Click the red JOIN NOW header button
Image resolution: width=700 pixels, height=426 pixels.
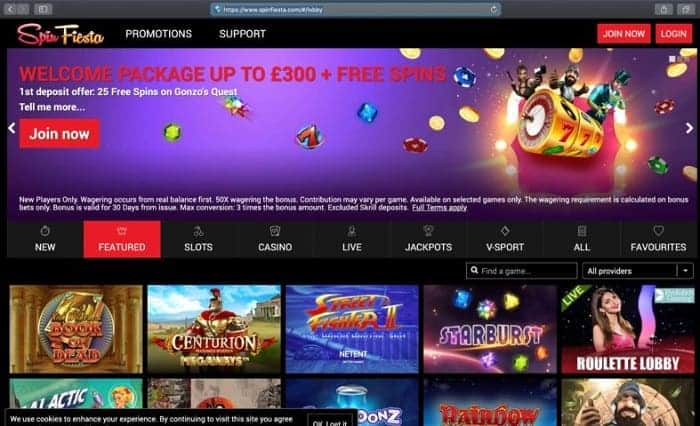[624, 34]
